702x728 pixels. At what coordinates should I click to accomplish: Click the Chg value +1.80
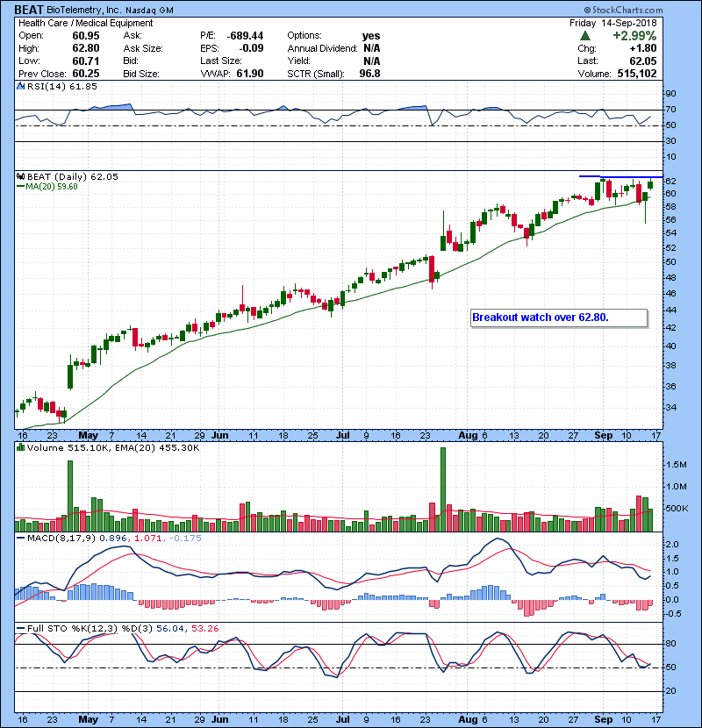(x=643, y=48)
